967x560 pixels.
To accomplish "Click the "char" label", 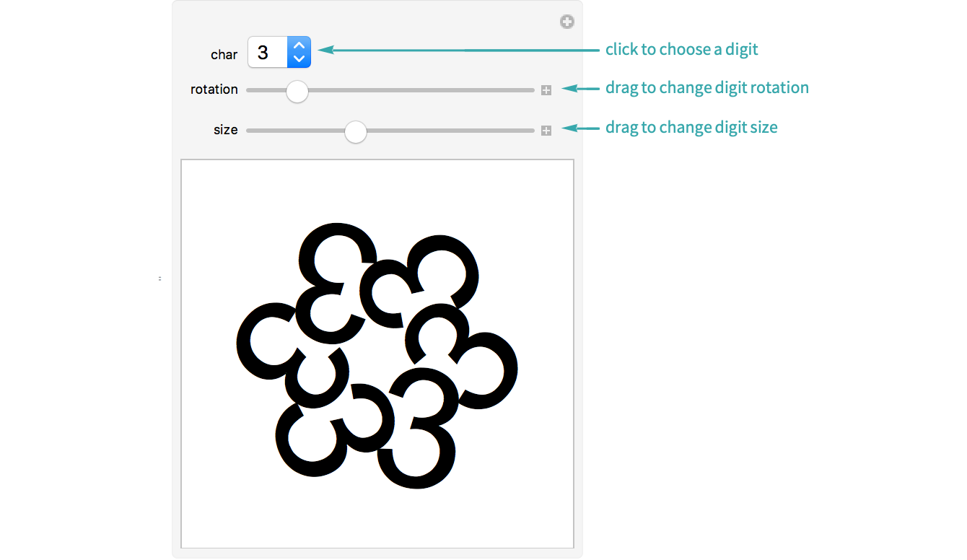I will 224,55.
